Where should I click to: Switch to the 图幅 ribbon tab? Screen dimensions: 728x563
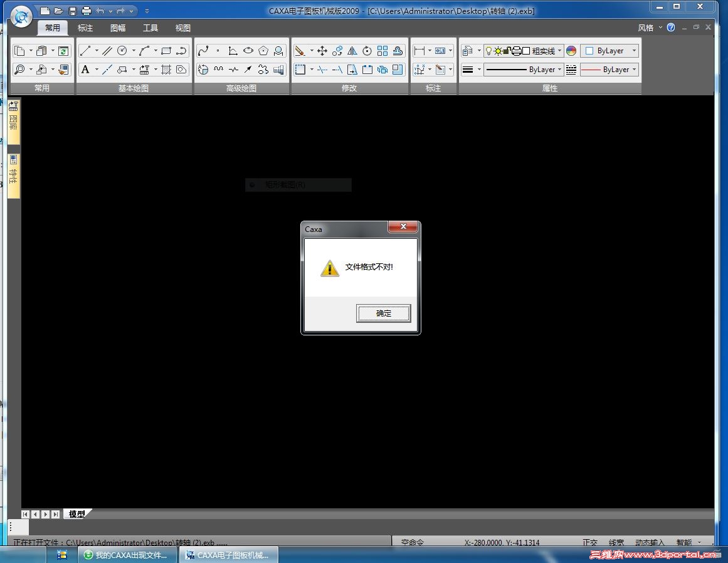pos(118,28)
